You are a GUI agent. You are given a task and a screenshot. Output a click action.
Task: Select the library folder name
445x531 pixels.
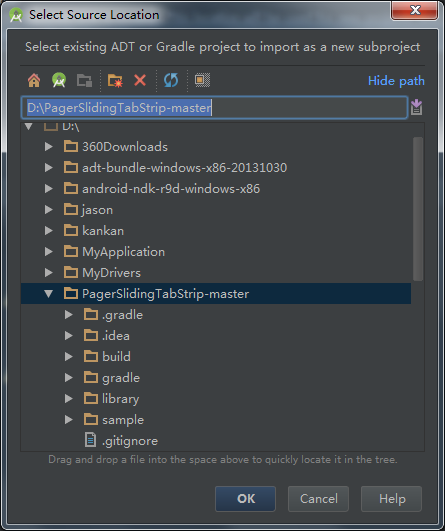click(x=121, y=399)
